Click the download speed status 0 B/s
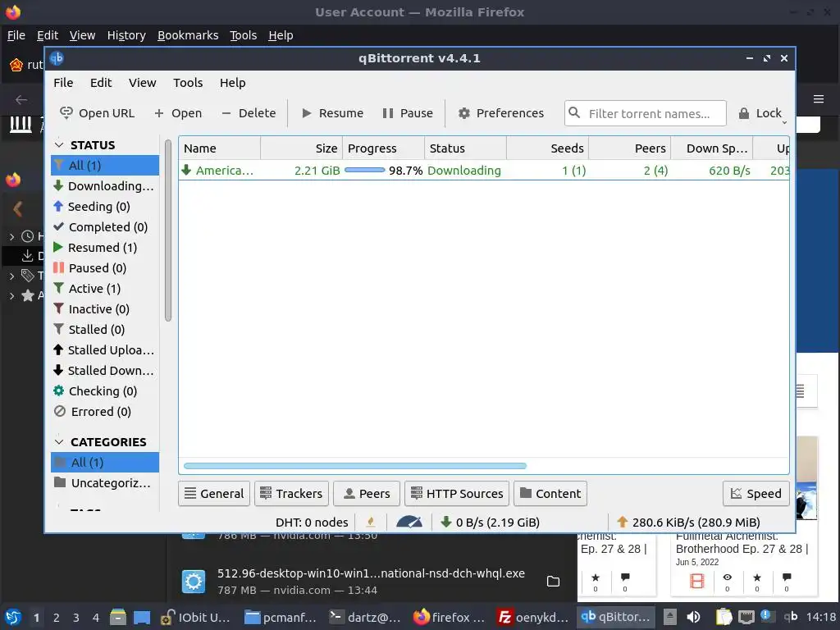Screen dimensions: 840x630 (490, 523)
